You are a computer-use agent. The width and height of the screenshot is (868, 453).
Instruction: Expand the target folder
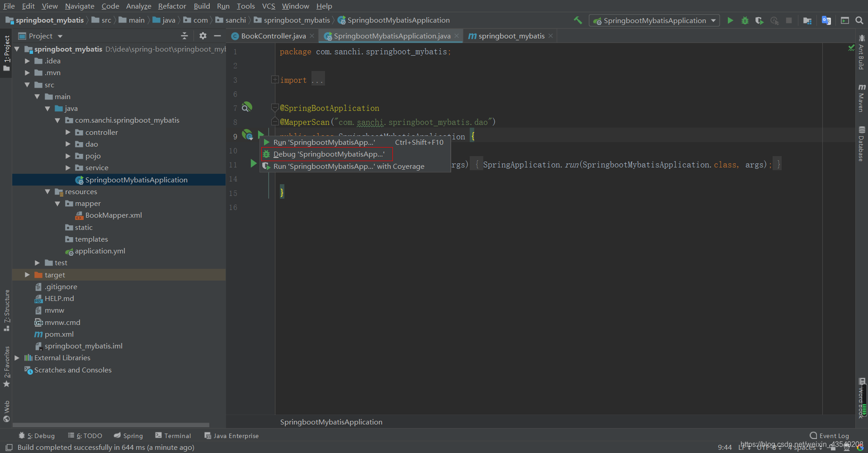tap(27, 275)
